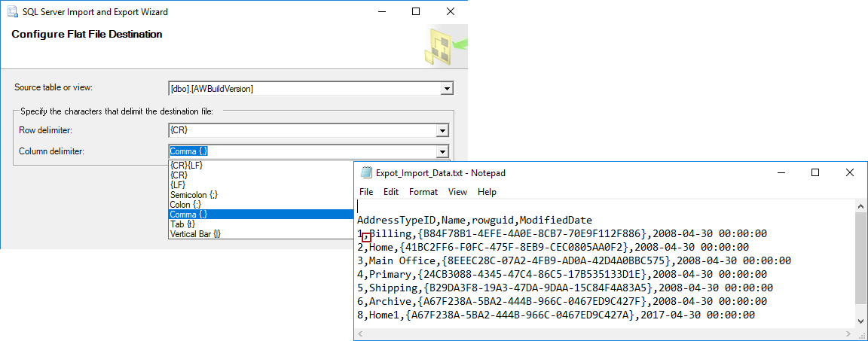
Task: Minimize the SQL Server wizard window
Action: tap(384, 11)
